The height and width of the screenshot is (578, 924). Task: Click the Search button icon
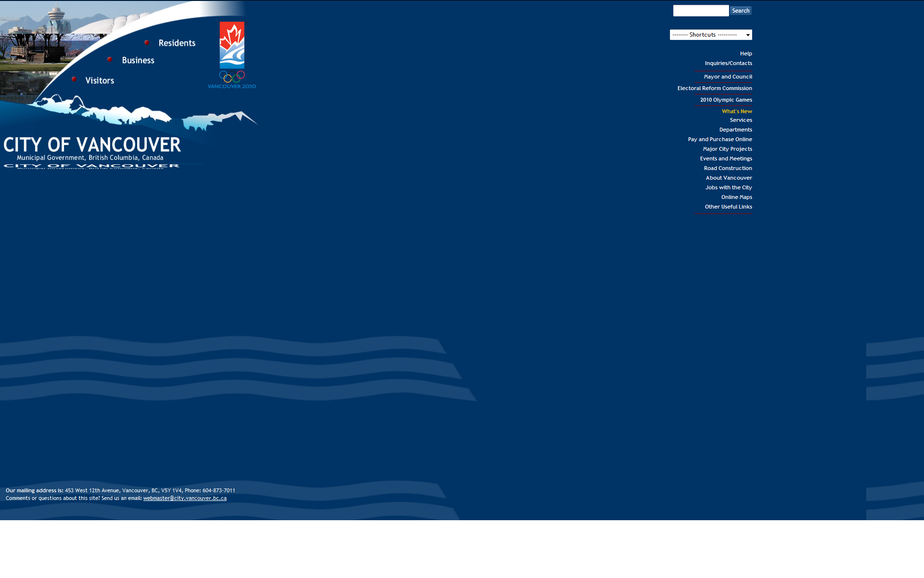pos(740,10)
